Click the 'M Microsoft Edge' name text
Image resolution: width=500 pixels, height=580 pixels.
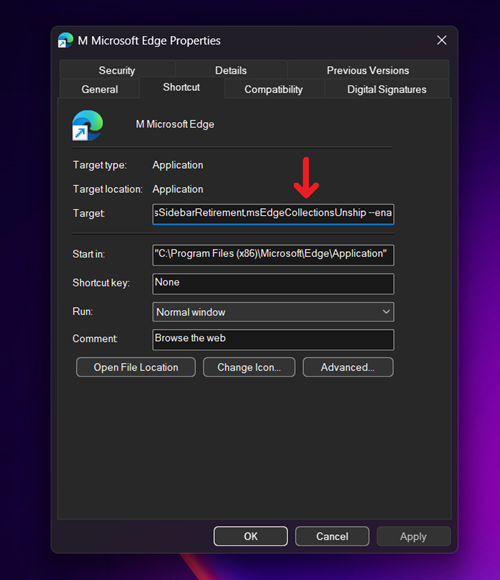(x=175, y=124)
